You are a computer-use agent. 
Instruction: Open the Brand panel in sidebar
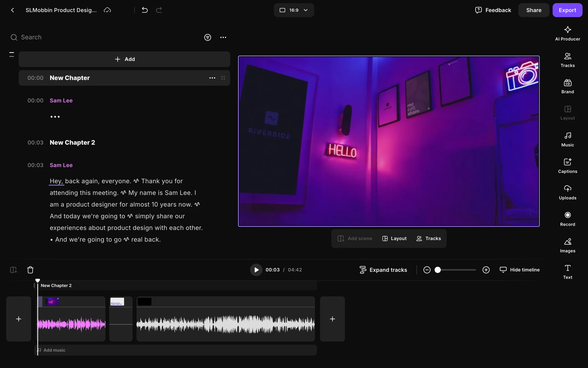pos(567,86)
